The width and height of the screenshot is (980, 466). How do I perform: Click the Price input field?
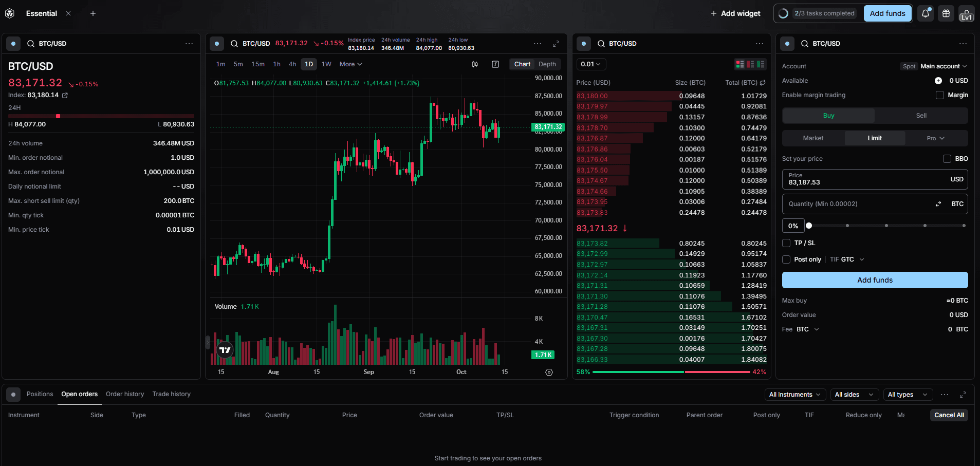coord(875,179)
